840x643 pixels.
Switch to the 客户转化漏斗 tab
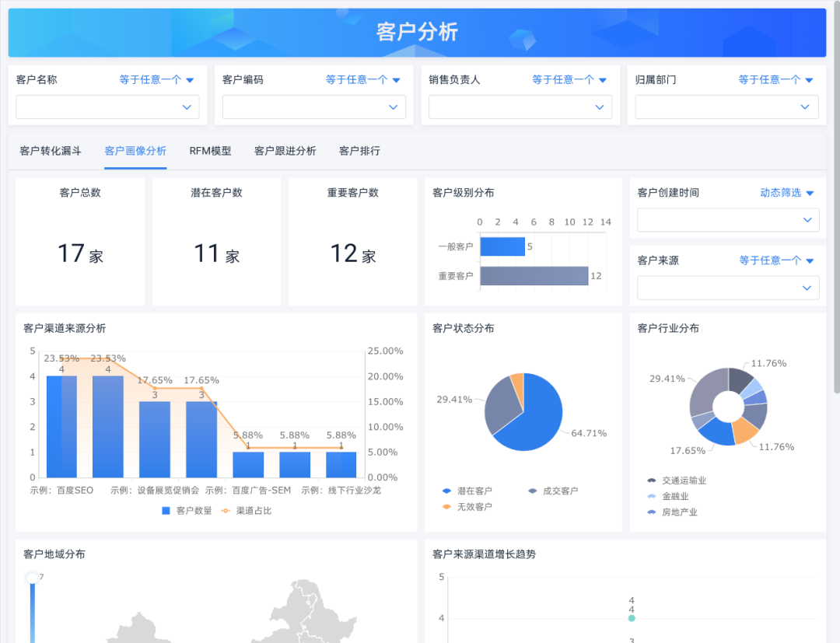pos(51,151)
